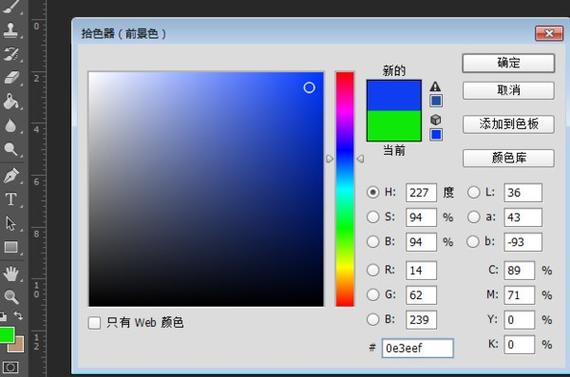Click the blue field showing 239

click(421, 320)
